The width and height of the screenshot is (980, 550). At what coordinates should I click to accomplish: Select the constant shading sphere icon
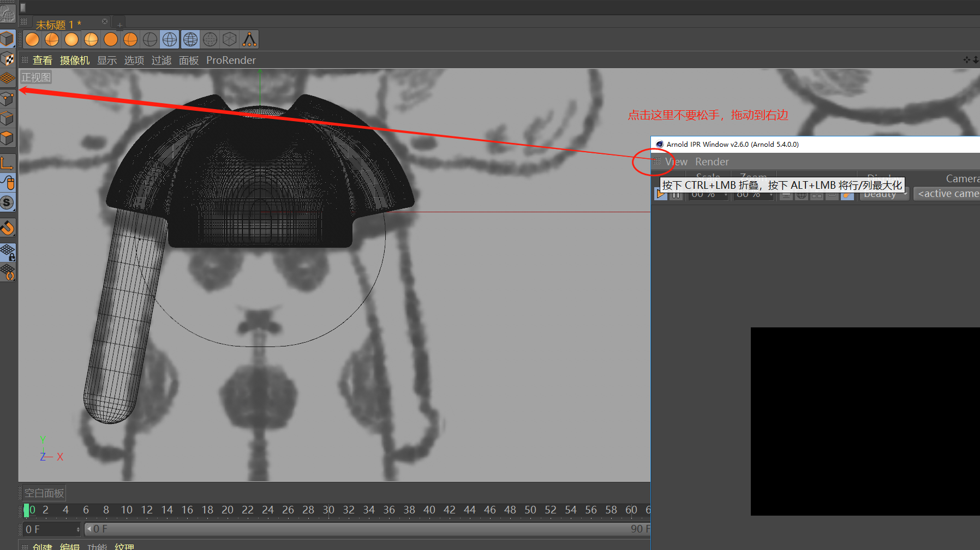(111, 39)
